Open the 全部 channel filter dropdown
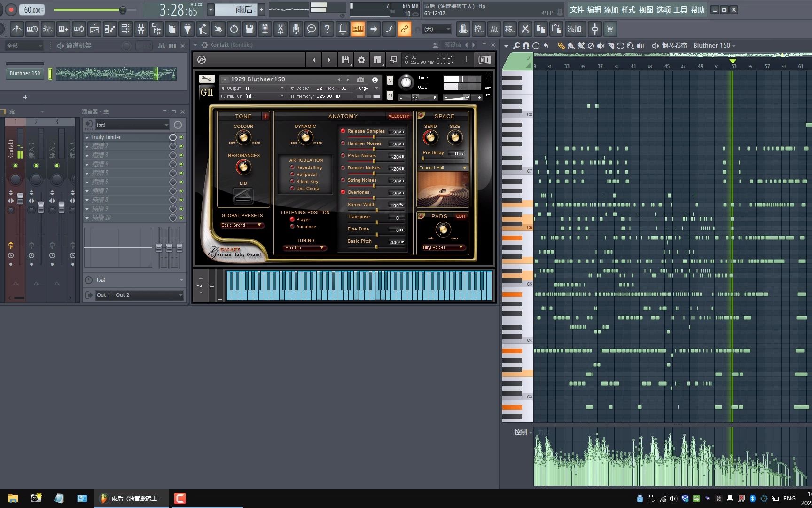 point(24,46)
